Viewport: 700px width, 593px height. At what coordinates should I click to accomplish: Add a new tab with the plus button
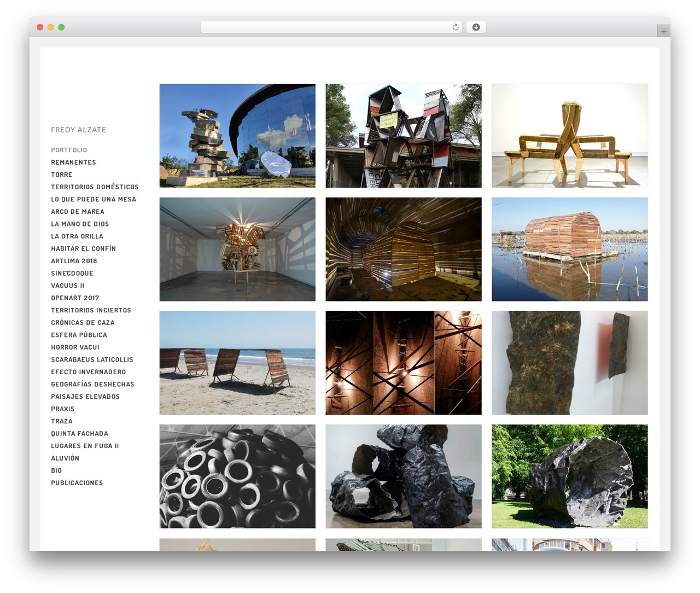click(663, 31)
